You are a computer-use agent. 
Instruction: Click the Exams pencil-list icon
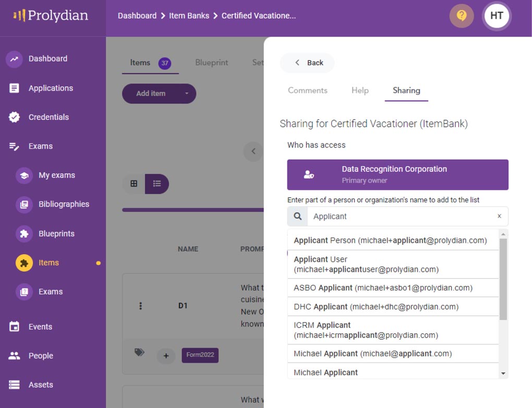(14, 146)
